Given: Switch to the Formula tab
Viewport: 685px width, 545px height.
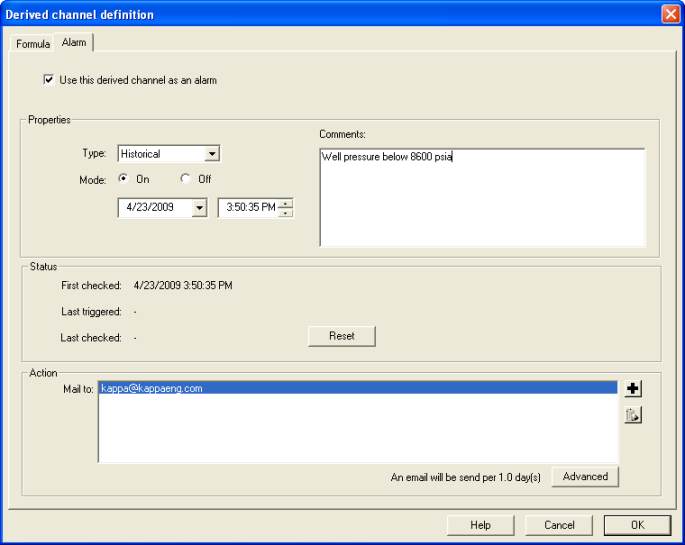Looking at the screenshot, I should (33, 44).
